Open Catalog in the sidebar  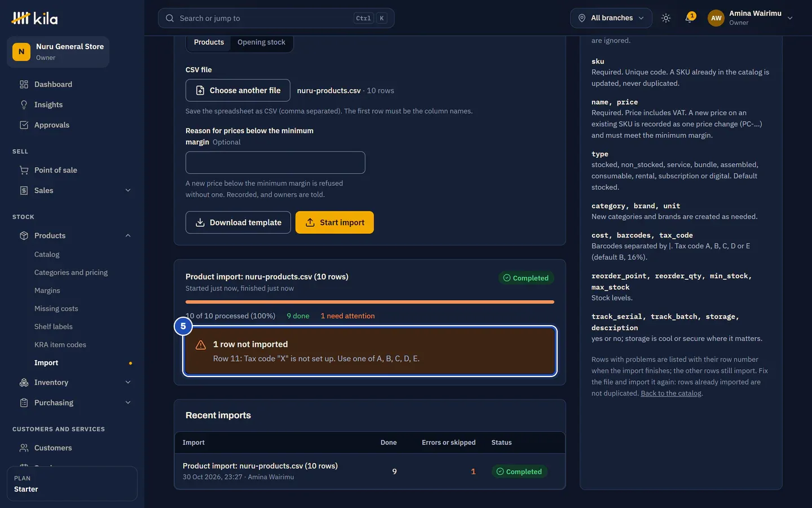tap(47, 255)
